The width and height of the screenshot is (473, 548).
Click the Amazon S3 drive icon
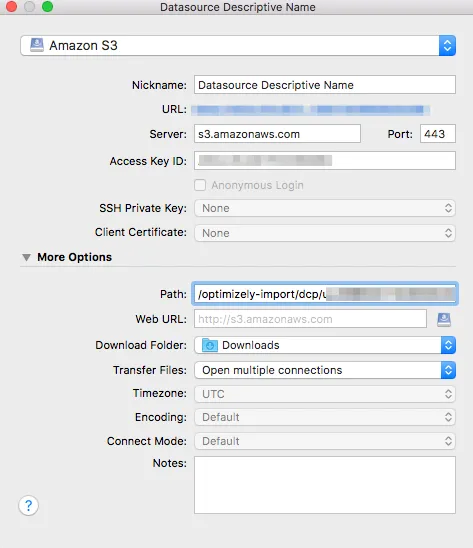coord(37,45)
